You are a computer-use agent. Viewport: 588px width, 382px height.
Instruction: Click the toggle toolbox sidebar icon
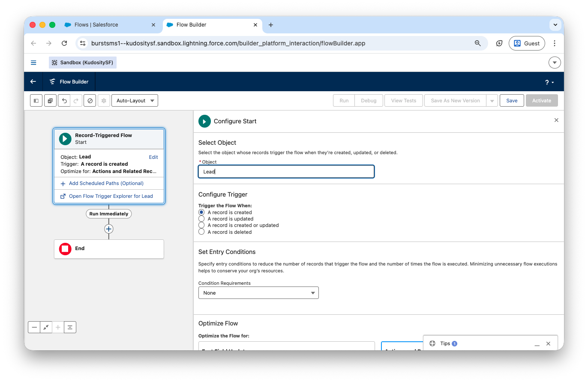[36, 101]
